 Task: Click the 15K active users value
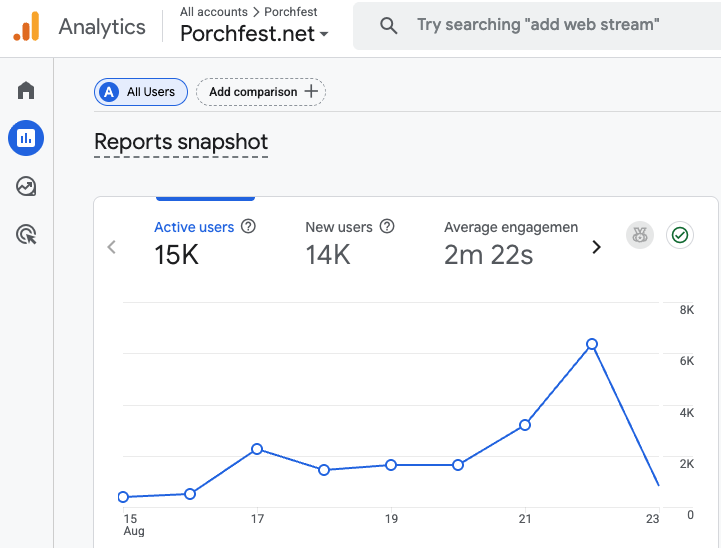coord(177,255)
